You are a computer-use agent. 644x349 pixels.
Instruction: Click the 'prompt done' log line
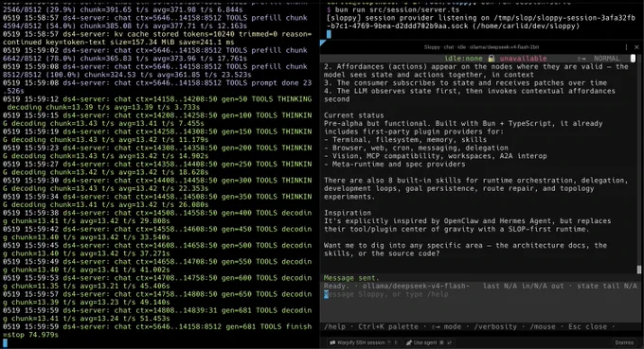coord(157,86)
